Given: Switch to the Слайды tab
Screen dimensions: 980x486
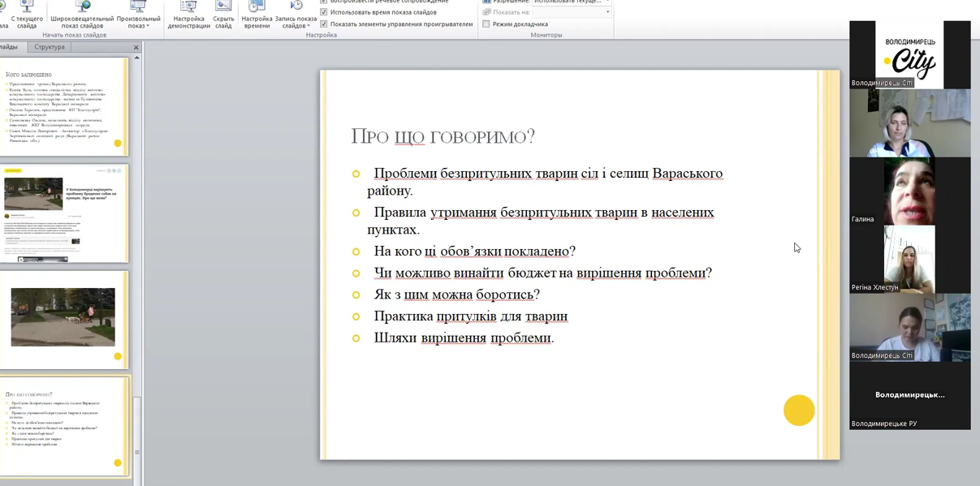Looking at the screenshot, I should pos(9,47).
